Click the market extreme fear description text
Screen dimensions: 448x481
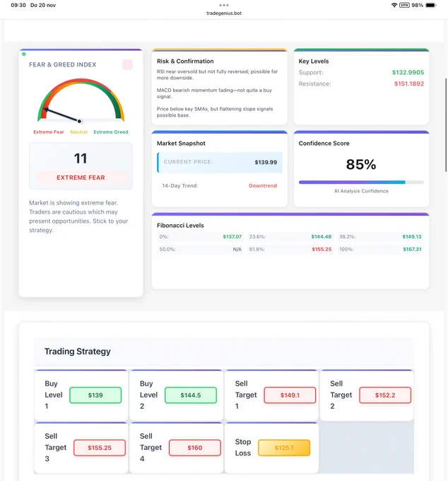point(78,216)
